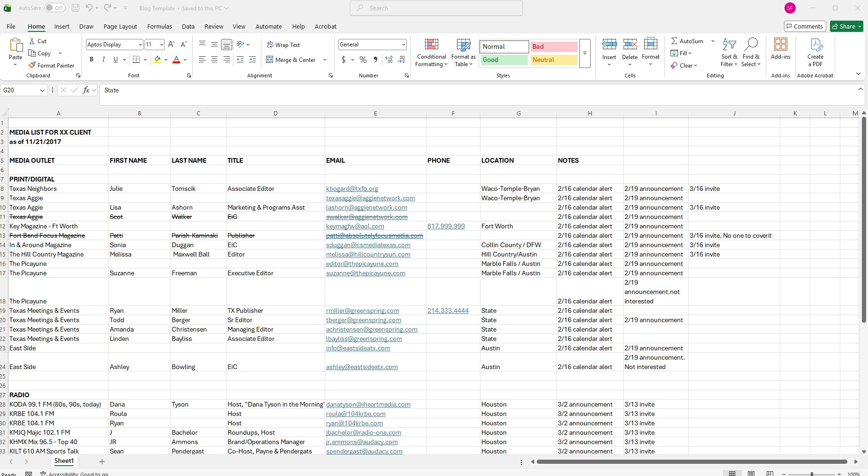Viewport: 868px width, 476px height.
Task: Click the Italic formatting icon
Action: 103,60
